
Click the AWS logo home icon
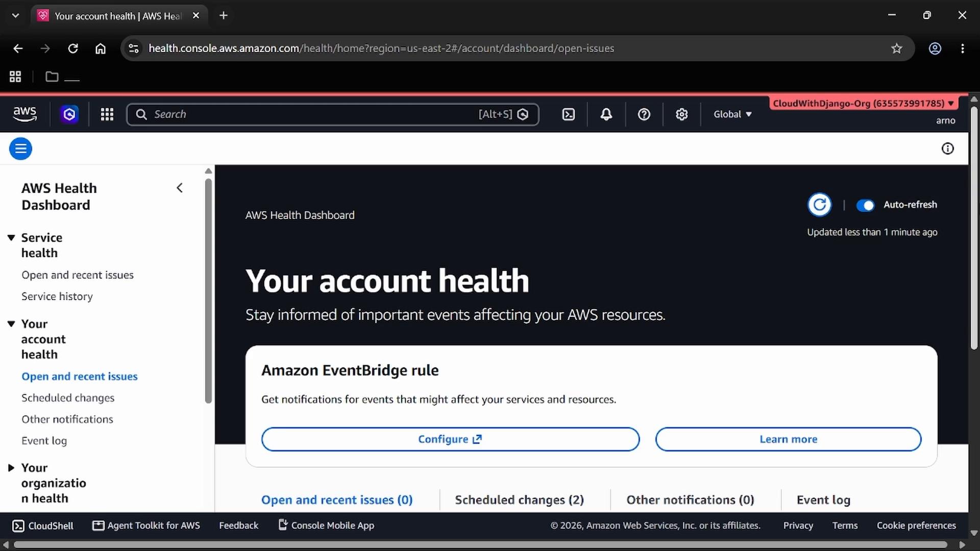tap(24, 114)
